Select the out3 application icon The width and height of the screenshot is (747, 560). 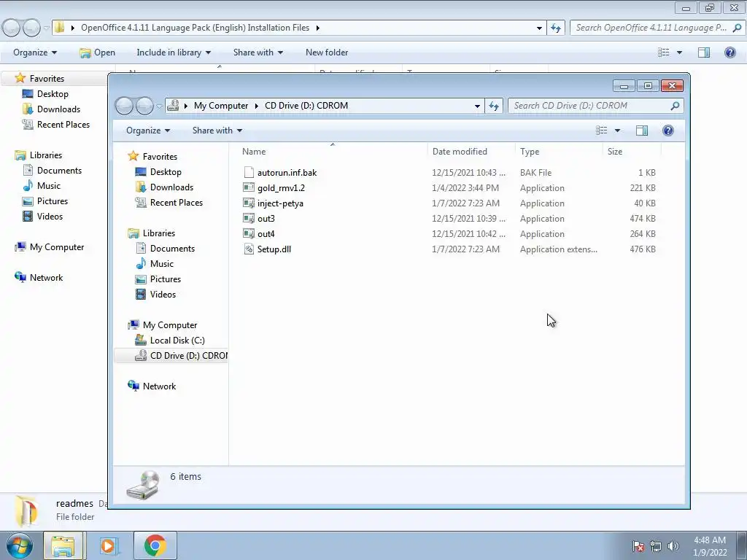click(249, 219)
